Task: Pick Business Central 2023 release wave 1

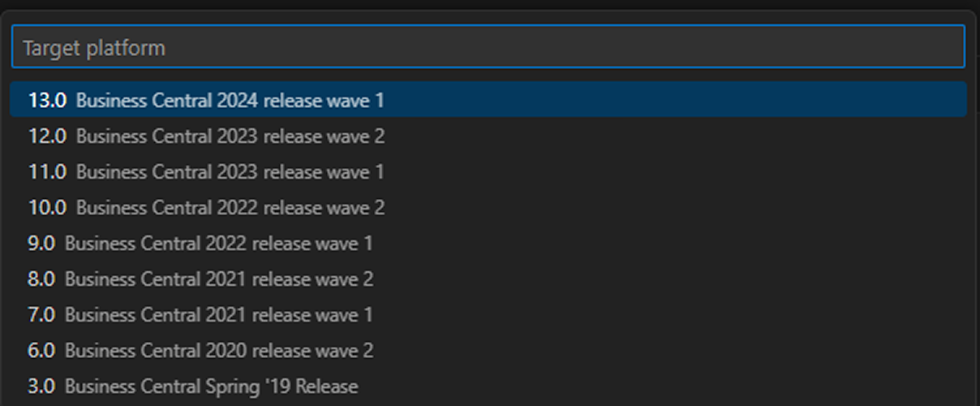Action: click(230, 172)
